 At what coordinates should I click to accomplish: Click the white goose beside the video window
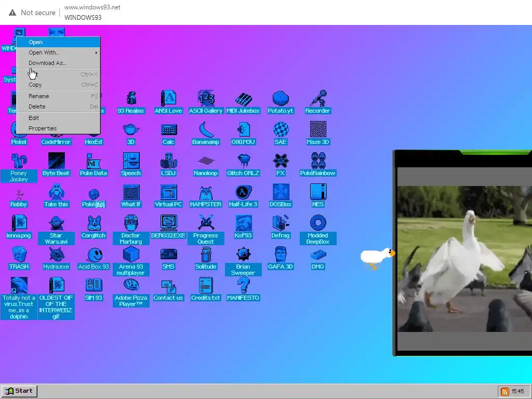[x=378, y=258]
